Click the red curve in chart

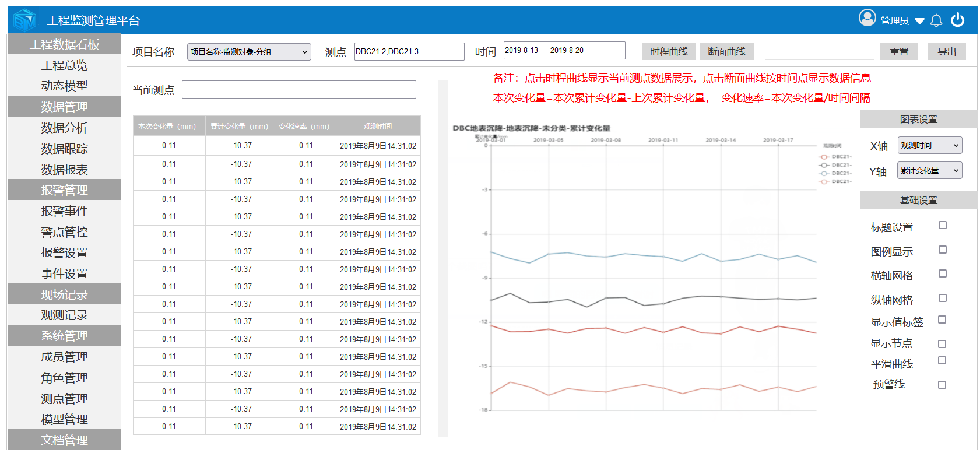click(653, 330)
